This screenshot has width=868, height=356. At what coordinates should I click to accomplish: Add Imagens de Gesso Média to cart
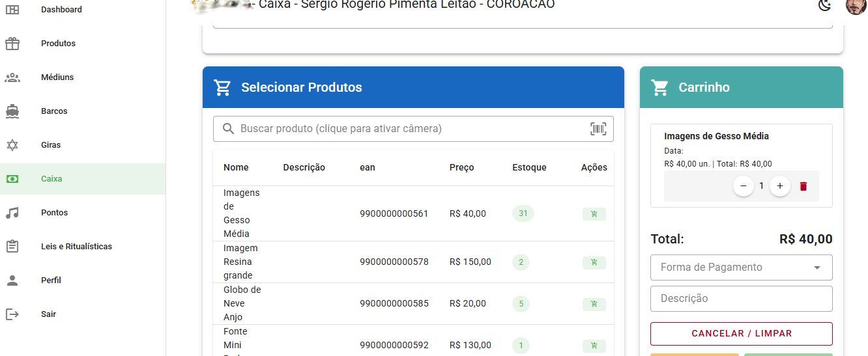(x=594, y=214)
